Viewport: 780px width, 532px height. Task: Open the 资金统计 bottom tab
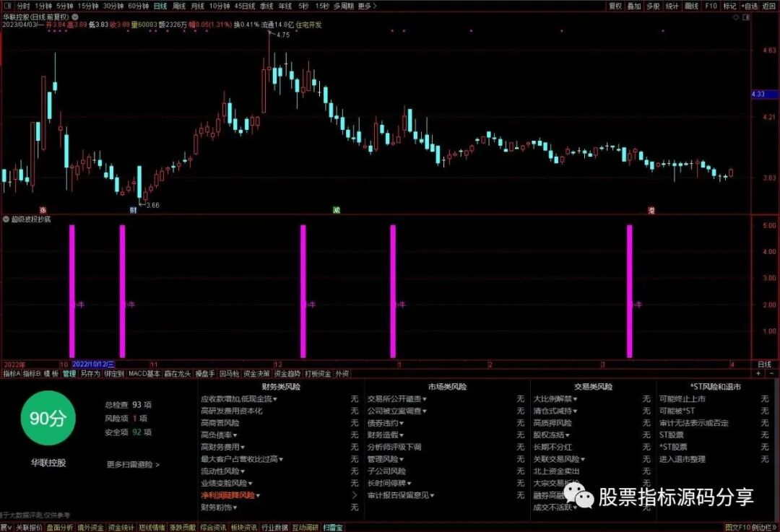(121, 528)
